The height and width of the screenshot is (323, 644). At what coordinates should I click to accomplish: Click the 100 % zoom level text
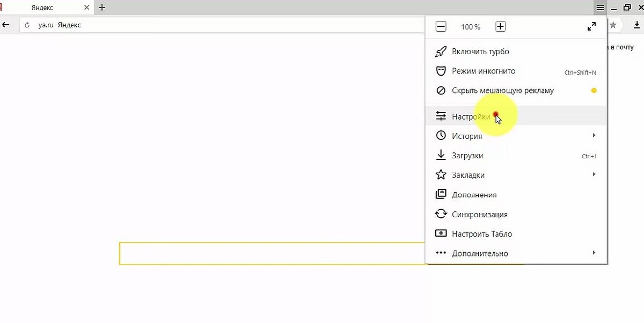tap(471, 27)
